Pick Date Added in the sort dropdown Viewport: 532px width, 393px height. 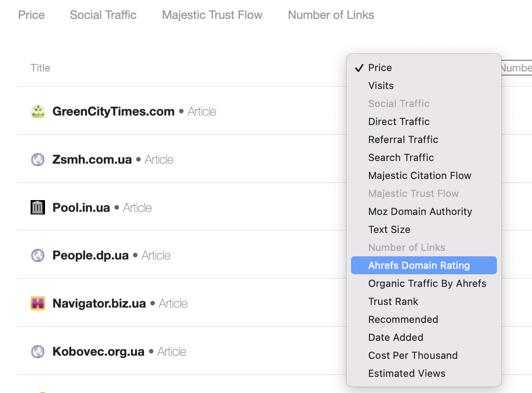(x=396, y=337)
